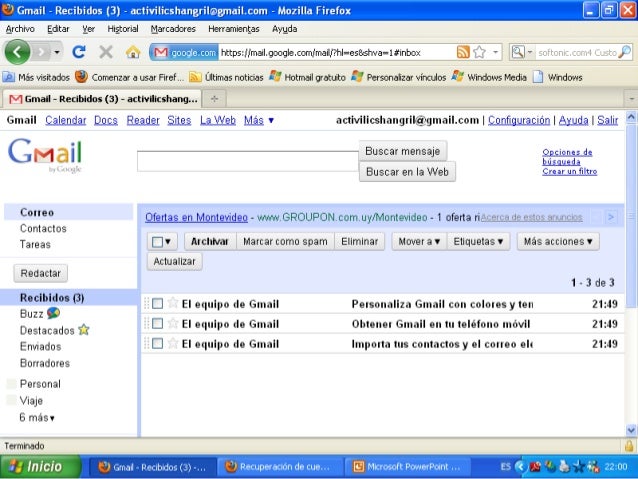This screenshot has width=638, height=479.
Task: Open the Configuración link
Action: [519, 120]
